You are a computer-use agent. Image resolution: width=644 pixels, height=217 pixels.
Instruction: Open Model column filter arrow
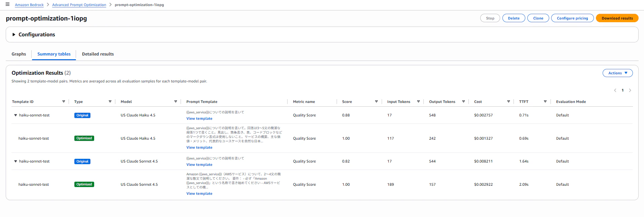click(176, 102)
